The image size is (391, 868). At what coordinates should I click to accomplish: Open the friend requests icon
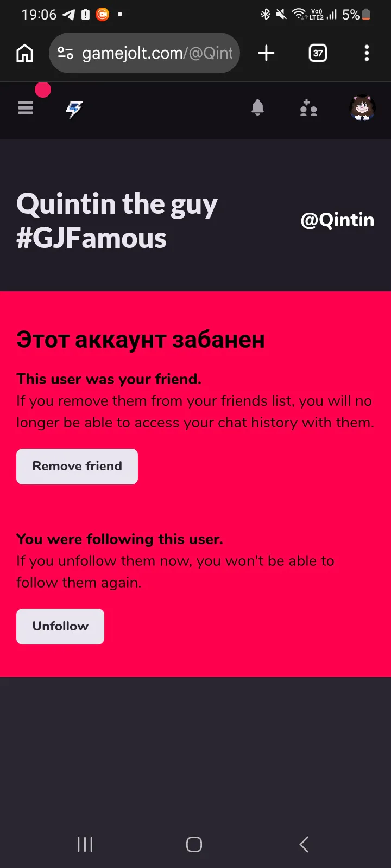pos(308,108)
